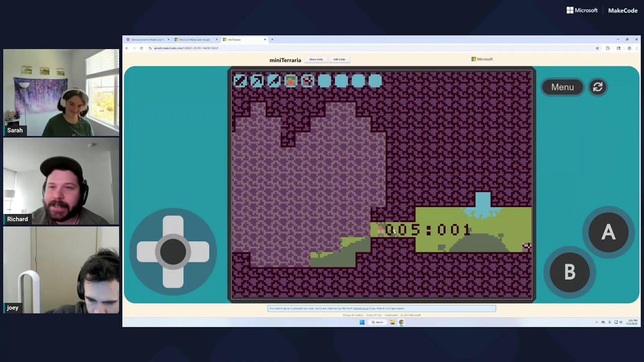
Task: Click the restart game refresh icon
Action: coord(598,87)
